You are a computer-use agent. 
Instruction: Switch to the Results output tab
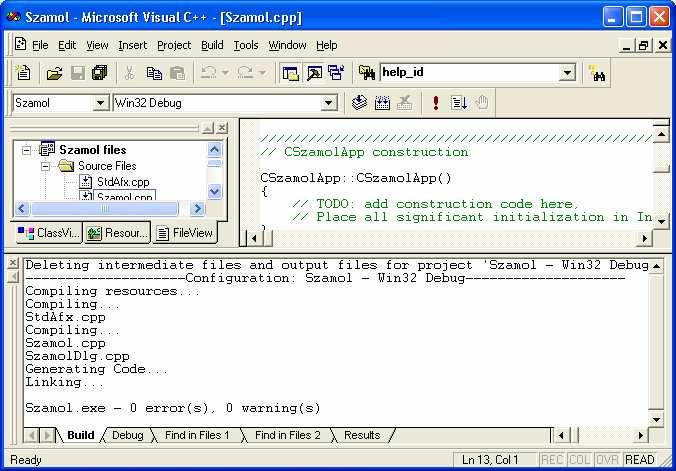point(362,435)
